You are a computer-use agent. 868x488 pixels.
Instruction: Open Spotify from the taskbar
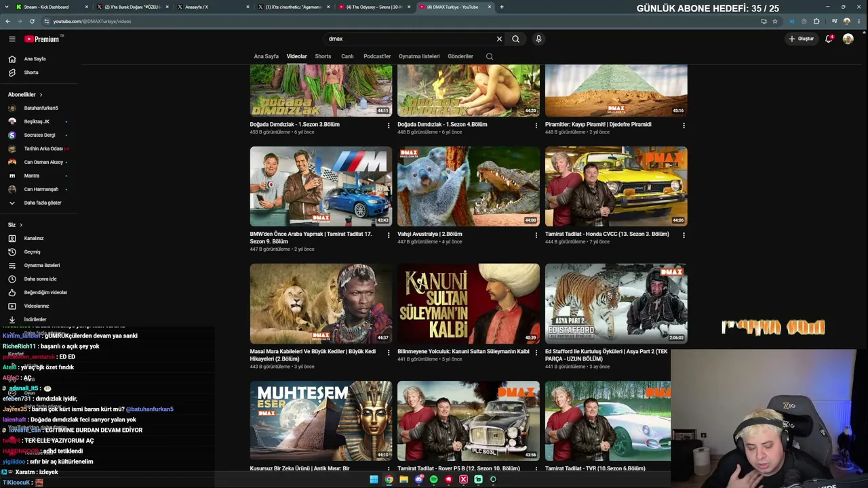433,480
